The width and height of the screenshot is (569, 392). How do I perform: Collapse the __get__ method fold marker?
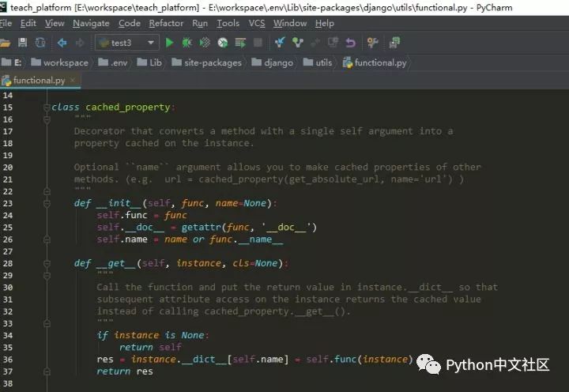pos(47,263)
